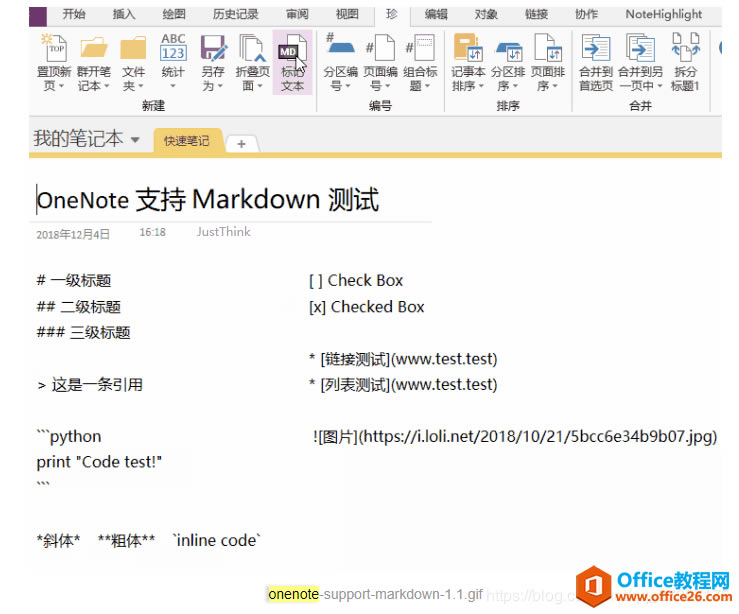The image size is (739, 614).
Task: Click 合并到另一页中 merge icon
Action: [640, 48]
